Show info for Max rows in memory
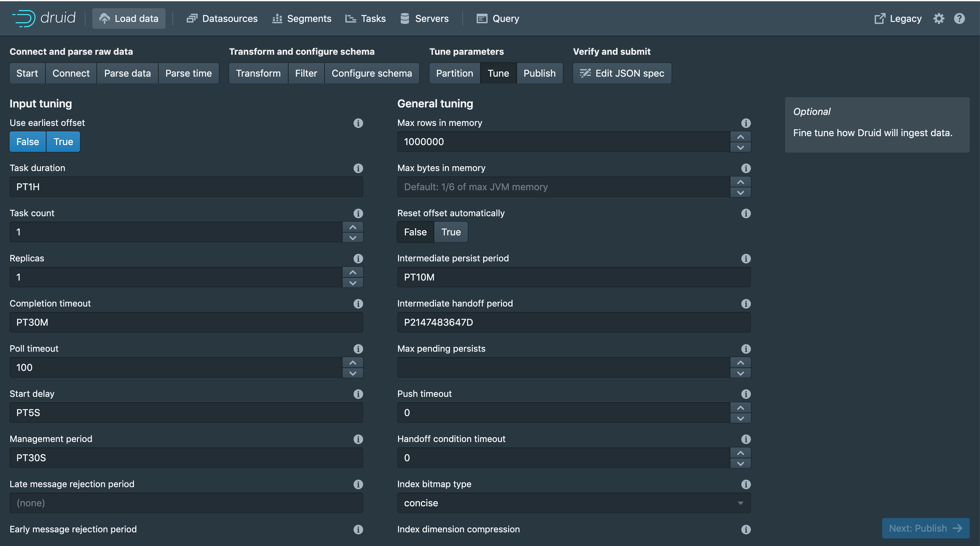Screen dimensions: 980x546 point(746,123)
